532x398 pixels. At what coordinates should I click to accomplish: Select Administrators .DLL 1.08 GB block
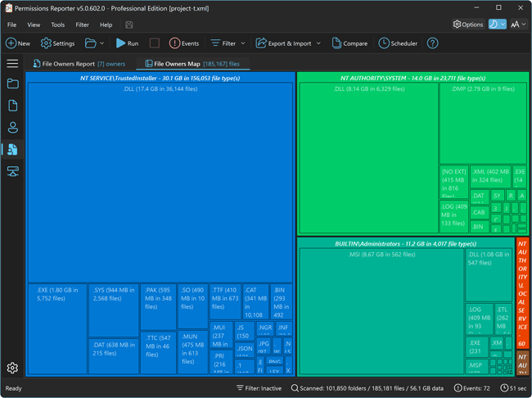pos(489,275)
